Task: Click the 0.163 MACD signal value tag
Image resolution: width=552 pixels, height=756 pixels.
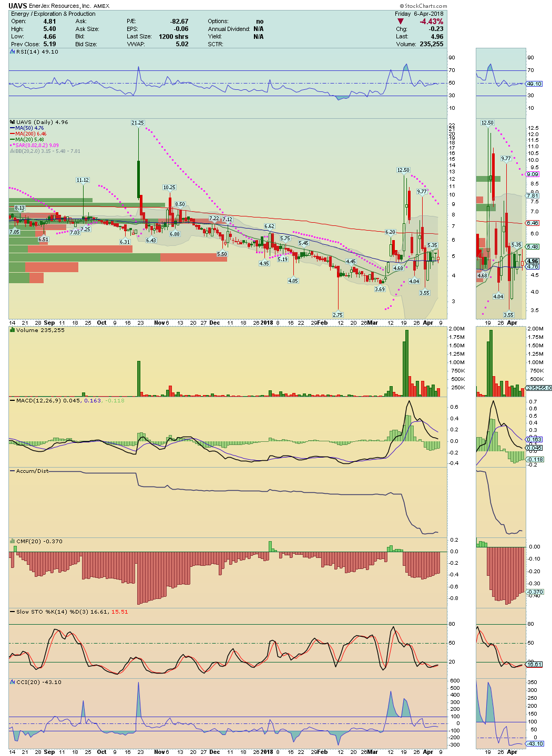Action: tap(534, 440)
